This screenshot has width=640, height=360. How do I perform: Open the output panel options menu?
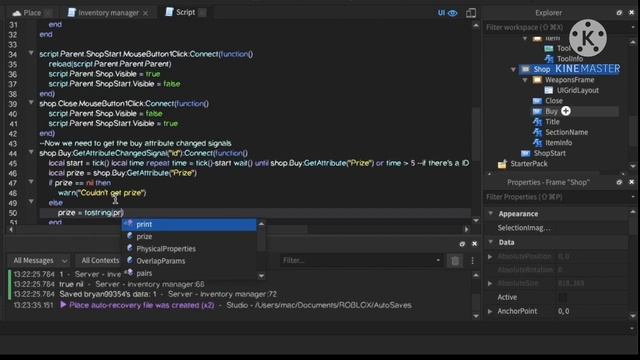[473, 260]
